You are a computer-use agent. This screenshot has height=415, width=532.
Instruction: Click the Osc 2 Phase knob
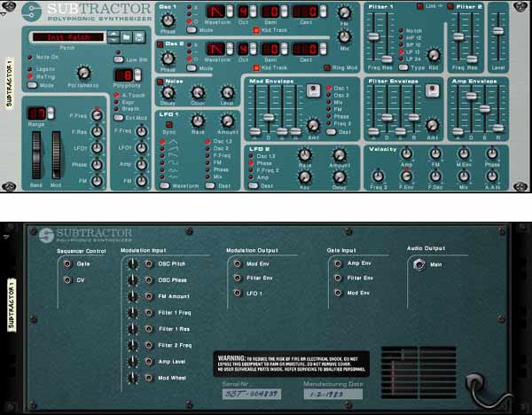click(x=168, y=59)
